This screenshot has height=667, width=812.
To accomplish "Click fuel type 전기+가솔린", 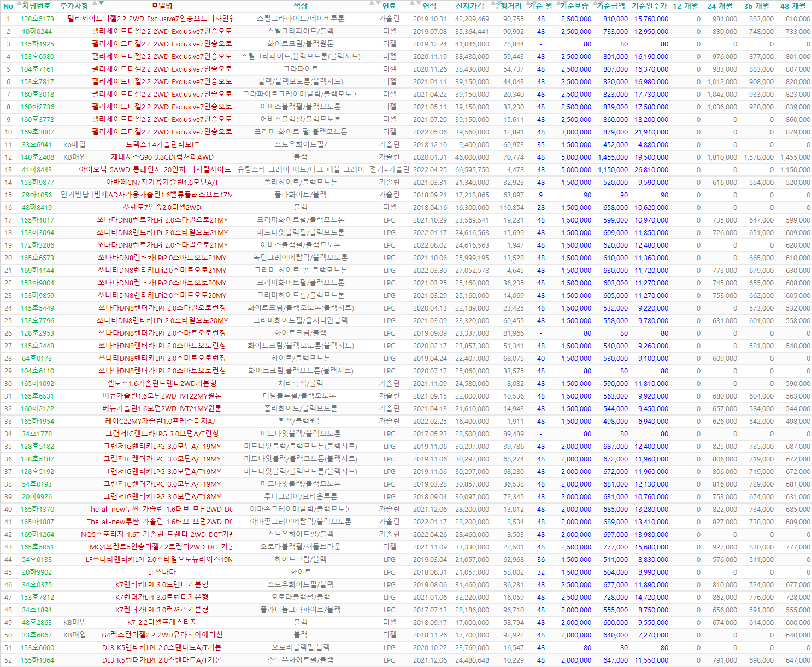I will coord(390,169).
